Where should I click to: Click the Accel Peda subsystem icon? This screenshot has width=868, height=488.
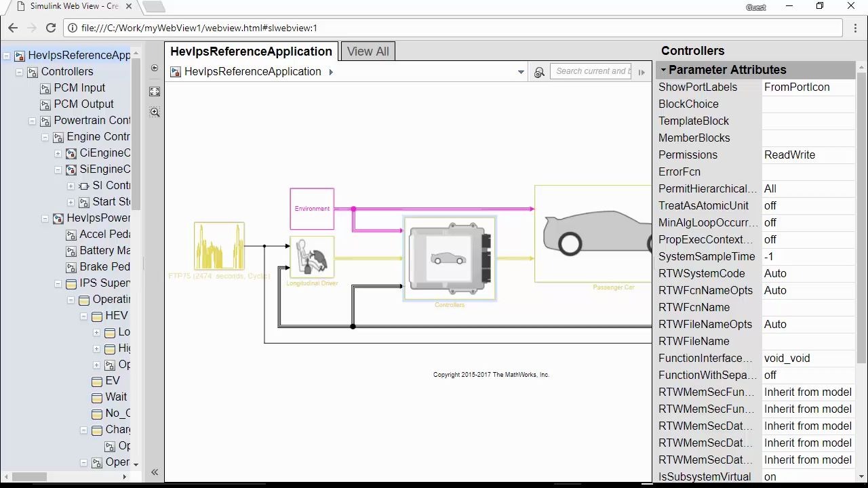pos(71,235)
